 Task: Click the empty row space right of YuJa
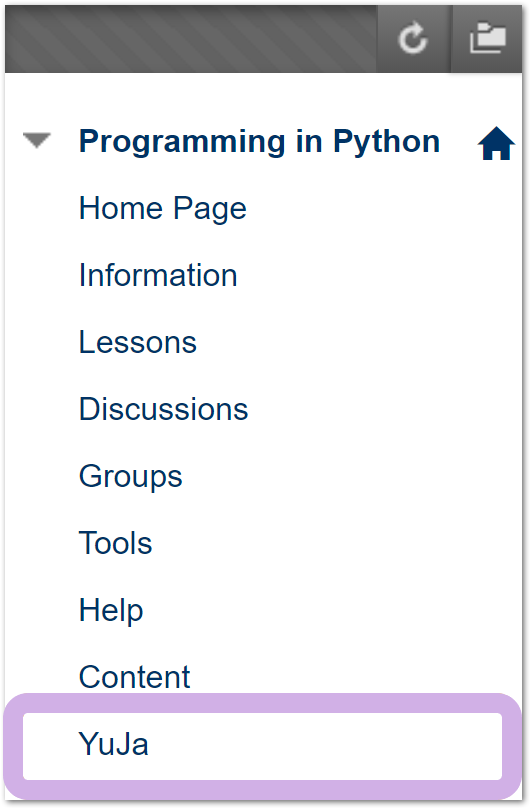click(325, 746)
